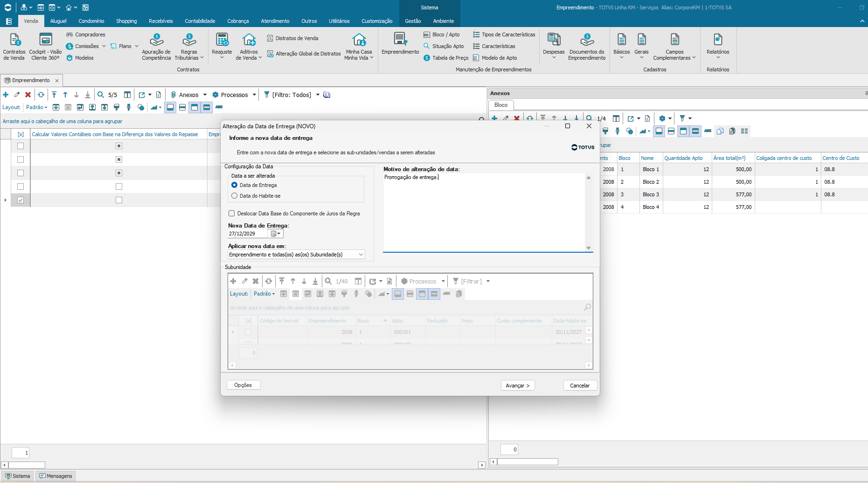
Task: Click the Opções button
Action: (243, 385)
